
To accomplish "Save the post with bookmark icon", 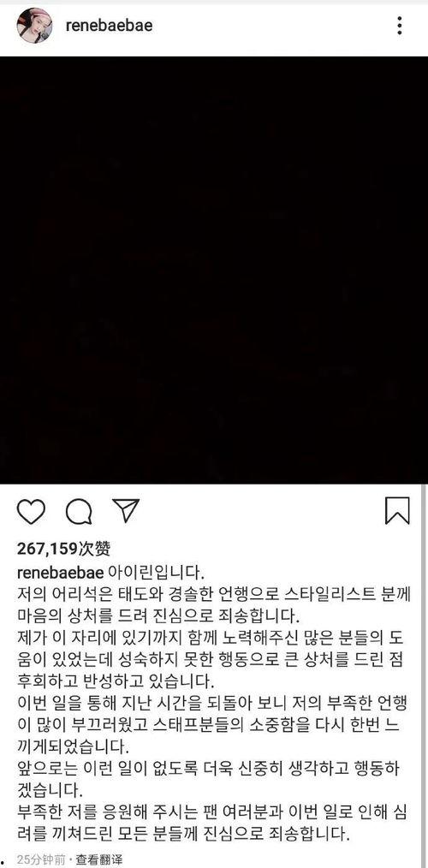I will 397,510.
